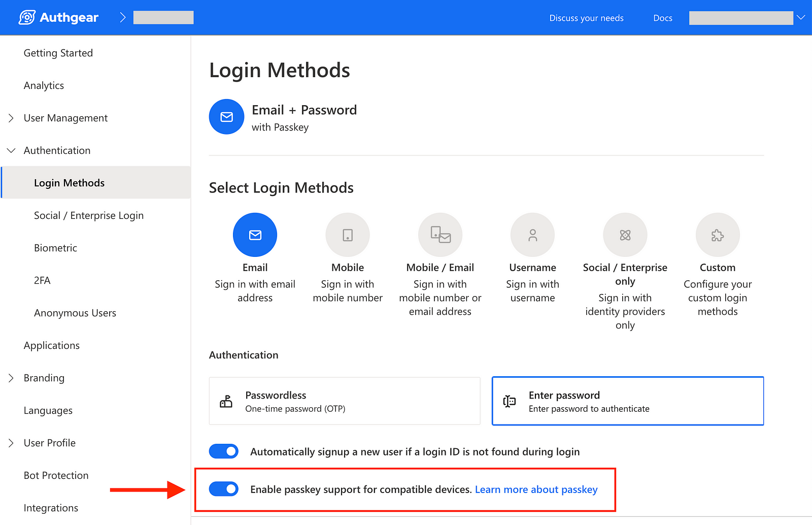This screenshot has width=812, height=525.
Task: Collapse the Authentication section chevron
Action: tap(11, 150)
